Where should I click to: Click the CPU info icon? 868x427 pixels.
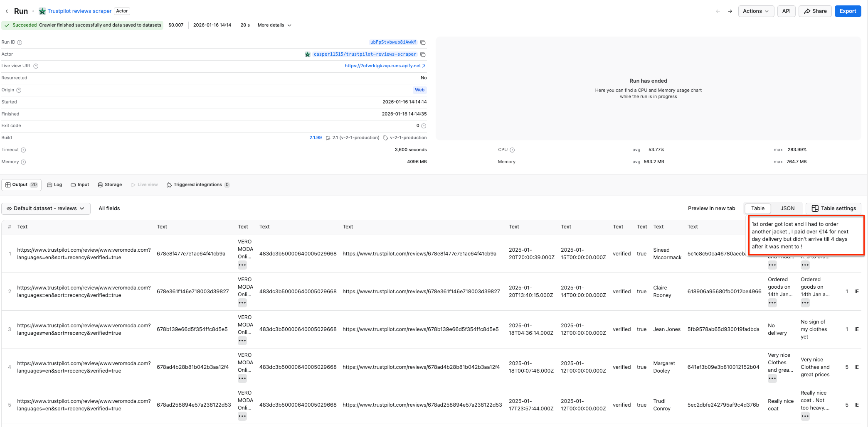(x=513, y=150)
